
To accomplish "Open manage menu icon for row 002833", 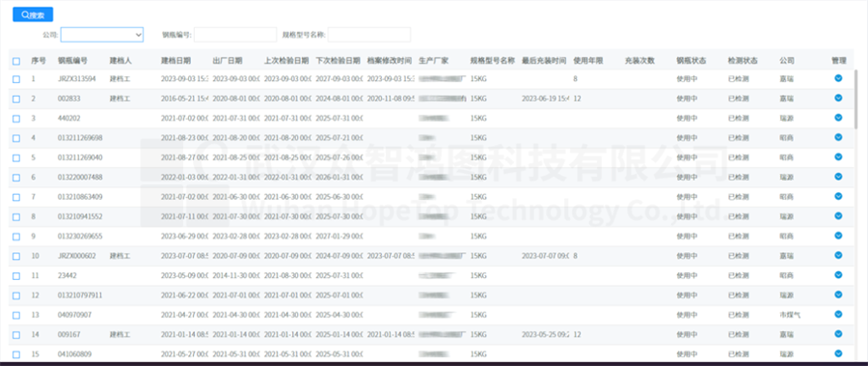I will coord(838,98).
